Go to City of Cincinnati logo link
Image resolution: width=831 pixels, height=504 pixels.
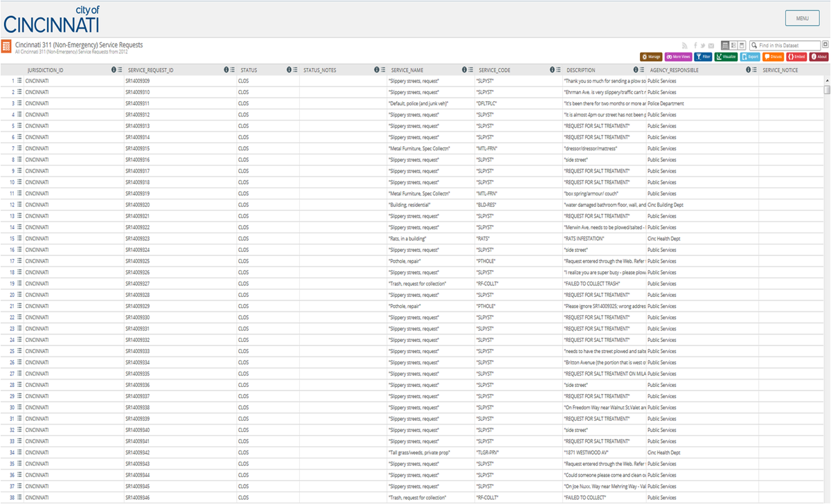coord(51,19)
